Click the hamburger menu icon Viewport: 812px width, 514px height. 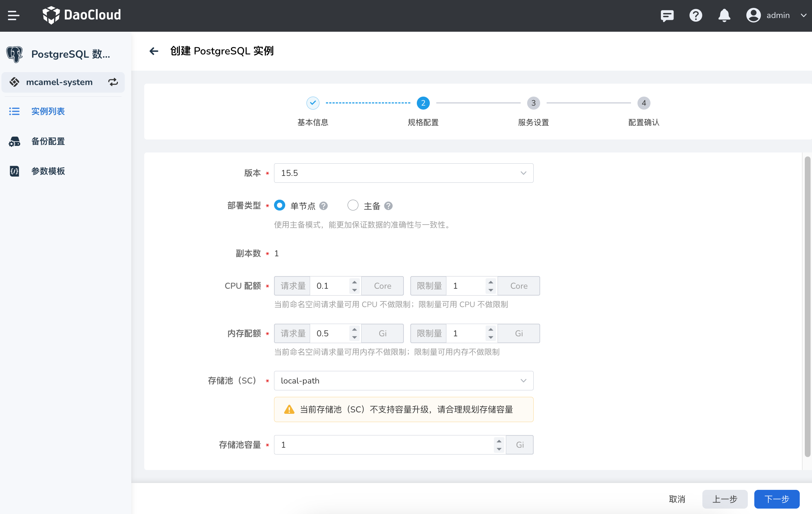click(13, 15)
